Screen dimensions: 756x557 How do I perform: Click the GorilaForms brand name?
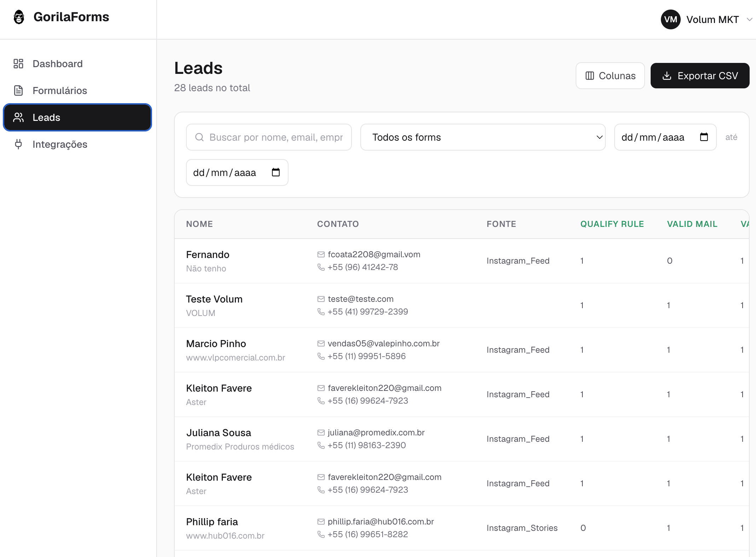71,17
